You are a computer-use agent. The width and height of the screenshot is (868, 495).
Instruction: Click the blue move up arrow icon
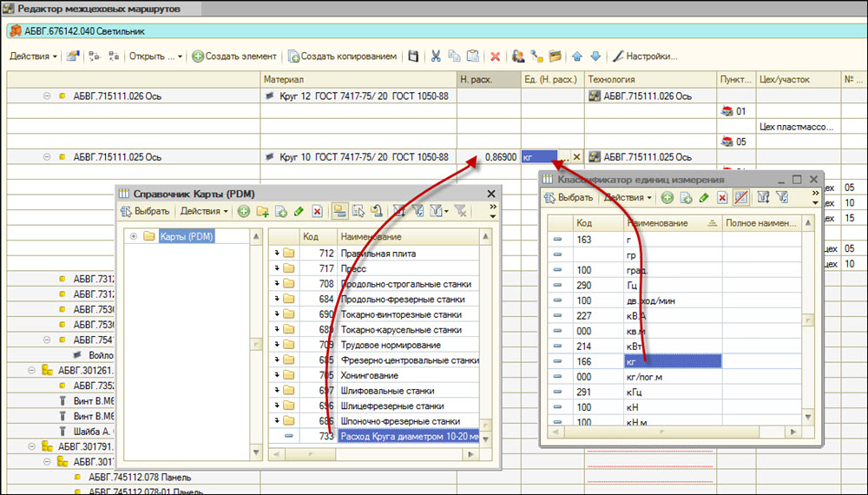click(x=577, y=56)
